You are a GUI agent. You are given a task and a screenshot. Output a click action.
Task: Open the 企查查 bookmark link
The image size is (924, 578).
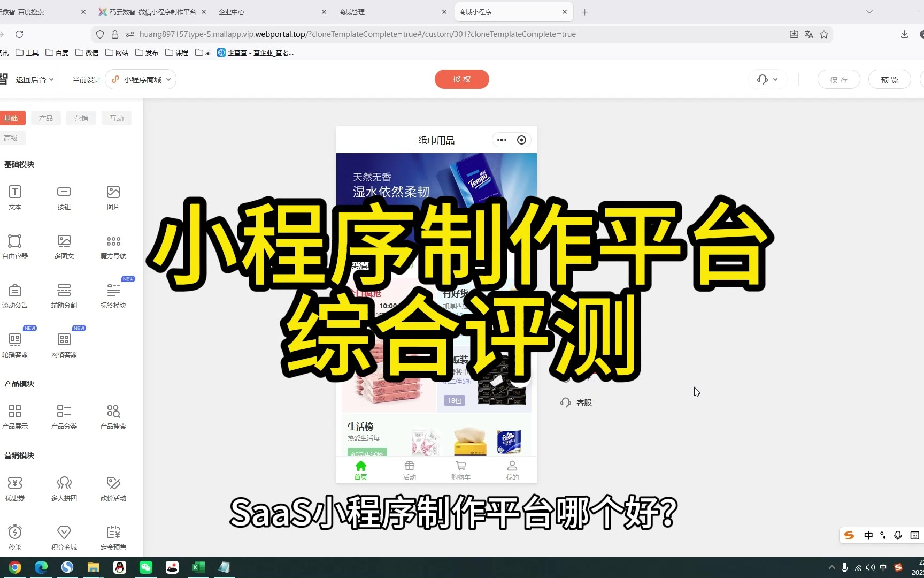256,52
